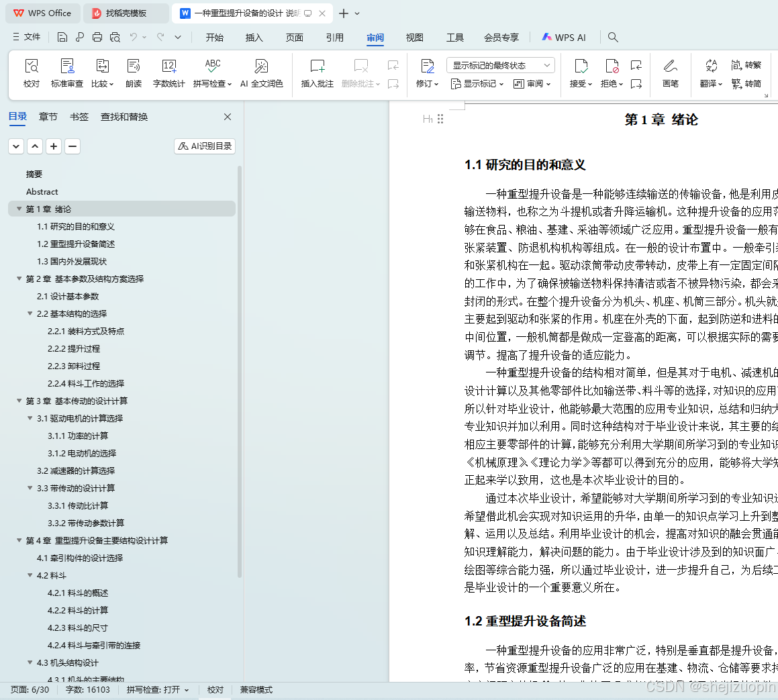Switch to the 页面 ribbon tab

tap(294, 38)
